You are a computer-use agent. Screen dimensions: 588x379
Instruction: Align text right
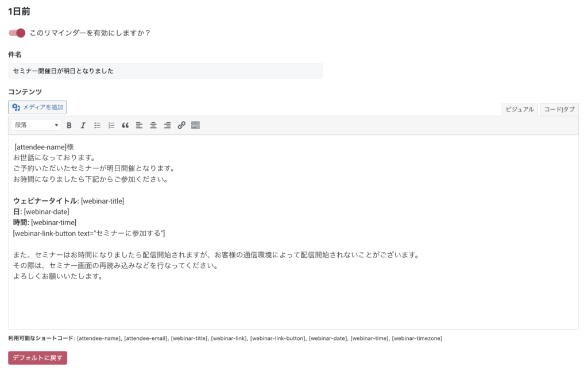[x=167, y=125]
